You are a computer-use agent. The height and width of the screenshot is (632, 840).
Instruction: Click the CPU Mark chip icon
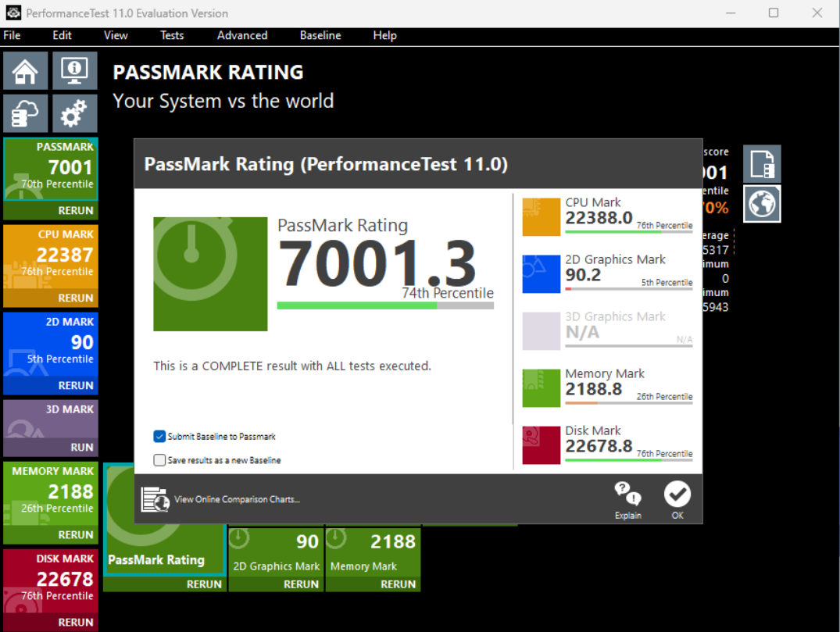(x=541, y=216)
